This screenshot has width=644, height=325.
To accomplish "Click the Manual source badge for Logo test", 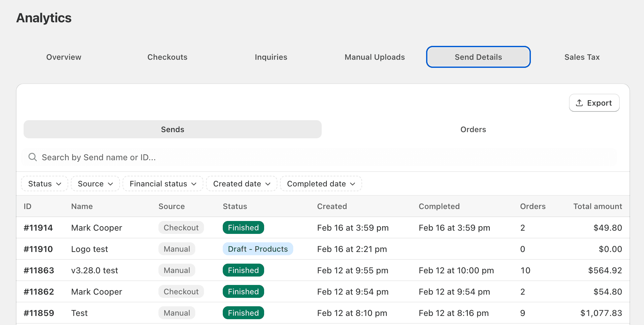I will pyautogui.click(x=177, y=249).
